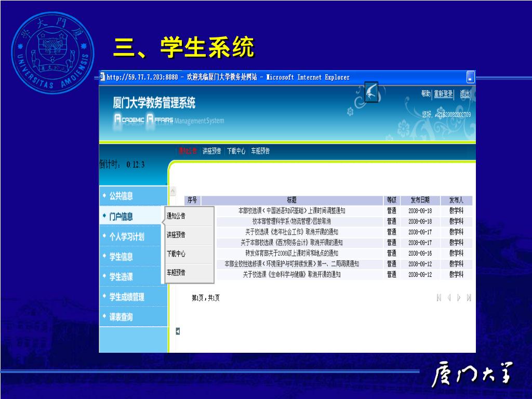
Task: Switch to the red 通知公告 top tab
Action: click(x=188, y=151)
